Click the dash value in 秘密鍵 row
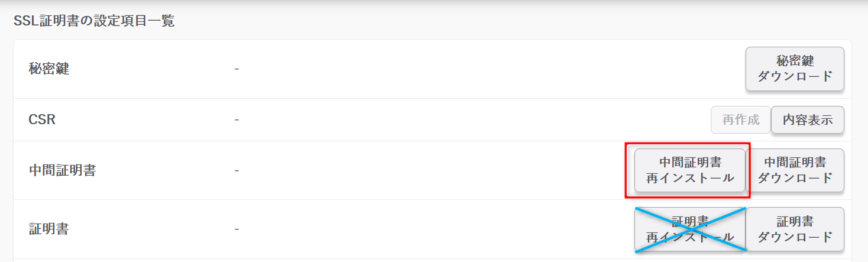The width and height of the screenshot is (868, 262). point(237,69)
